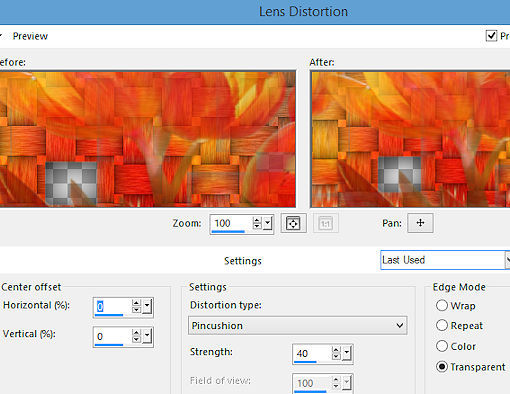510x394 pixels.
Task: Open Horizontal offset slider dropdown
Action: click(x=147, y=306)
